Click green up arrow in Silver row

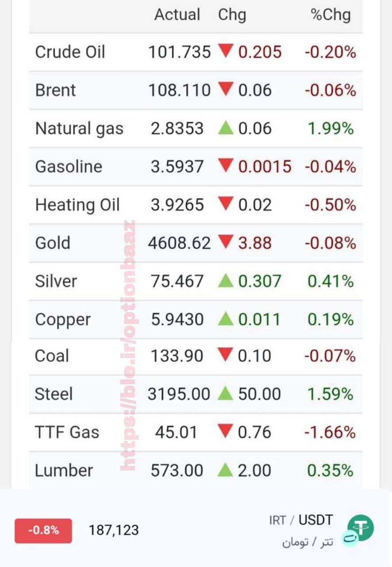coord(226,280)
